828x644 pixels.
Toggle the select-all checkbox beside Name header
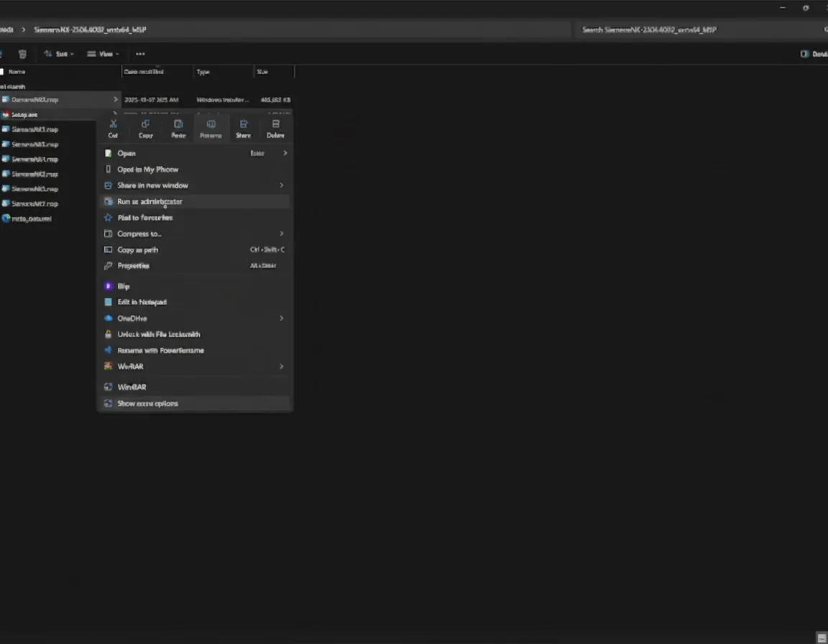tap(2, 72)
